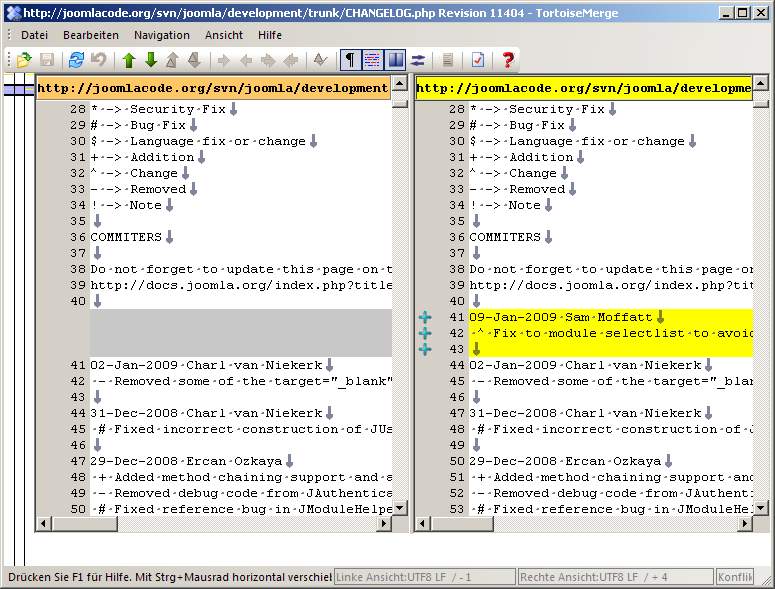Toggle show whitespace pilcrow button

350,60
